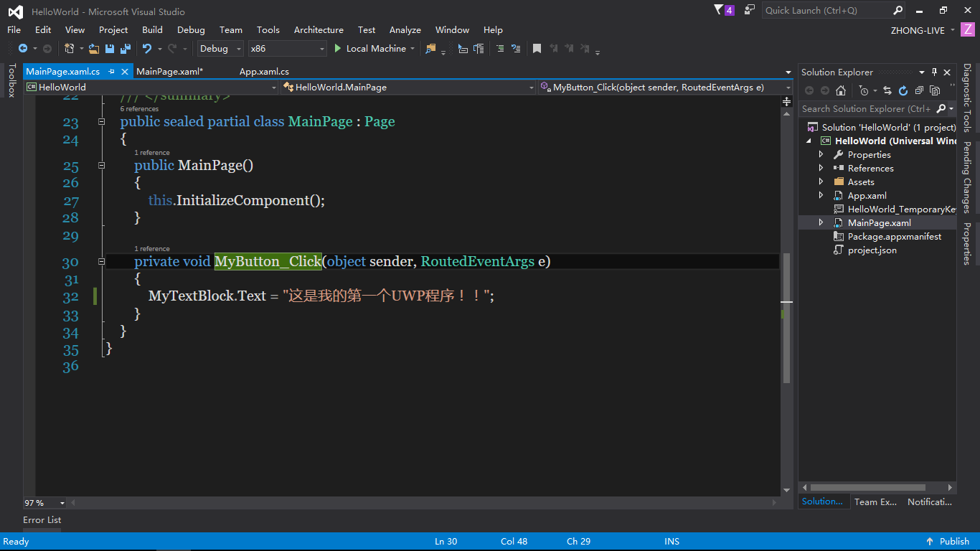Click the 6 references CodeLens link
Viewport: 980px width, 551px height.
click(x=139, y=109)
